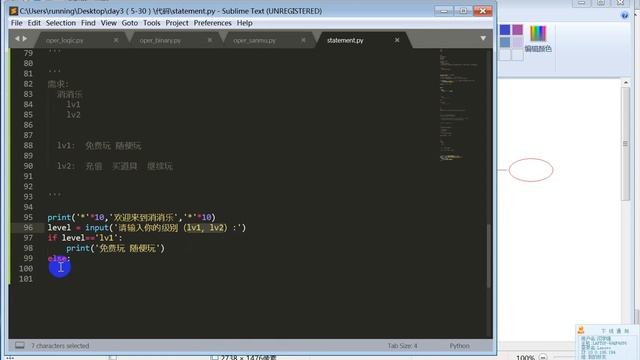Go to next tab with right arrow
Viewport: 640px width, 360px height.
25,38
